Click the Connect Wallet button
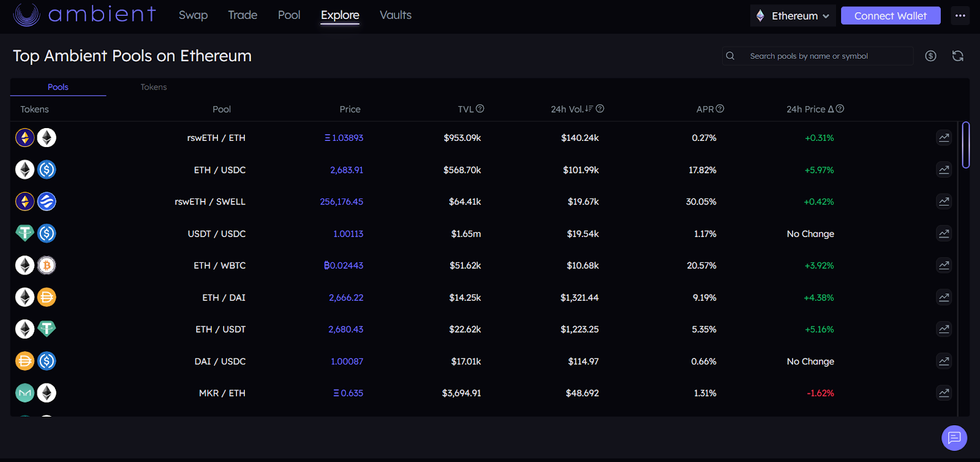This screenshot has height=462, width=980. (891, 16)
